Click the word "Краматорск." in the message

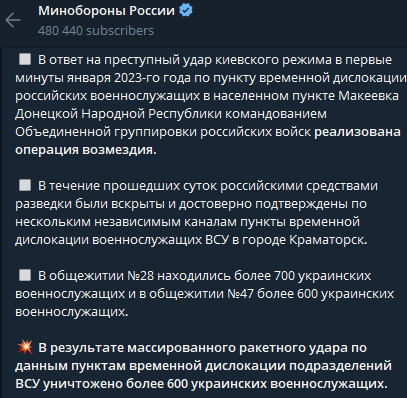click(x=328, y=240)
